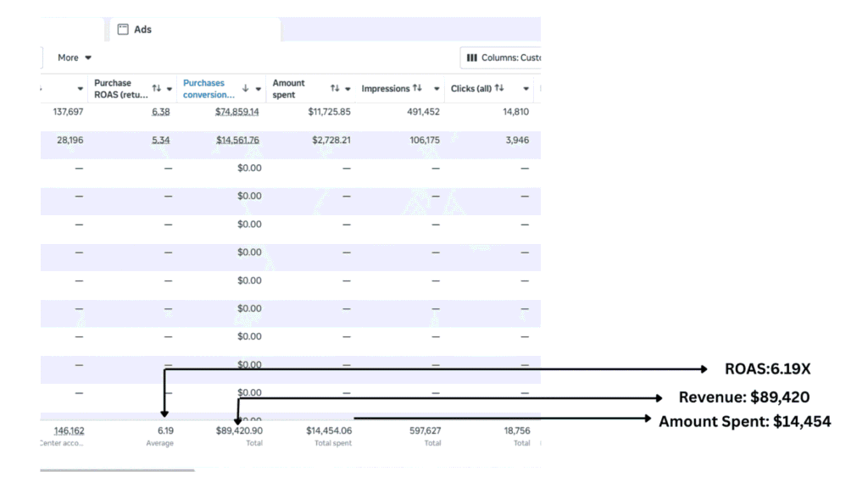Screen dimensions: 868x488
Task: Open the Columns customization button
Action: 502,58
